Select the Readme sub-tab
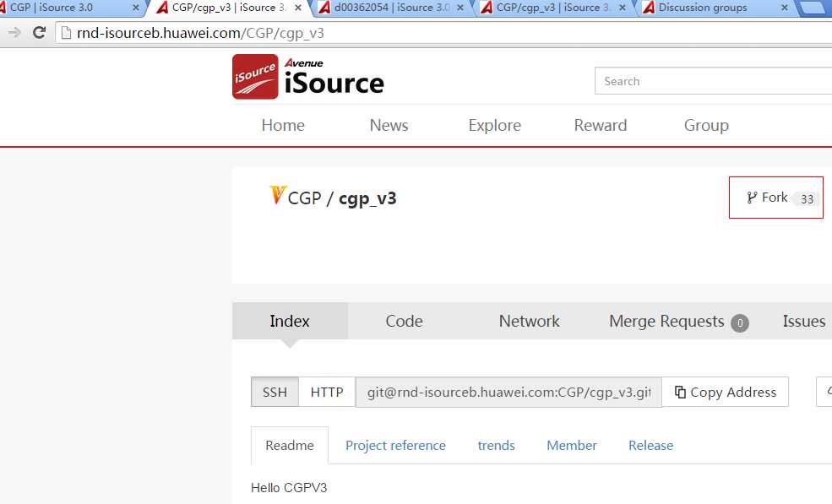 [290, 445]
